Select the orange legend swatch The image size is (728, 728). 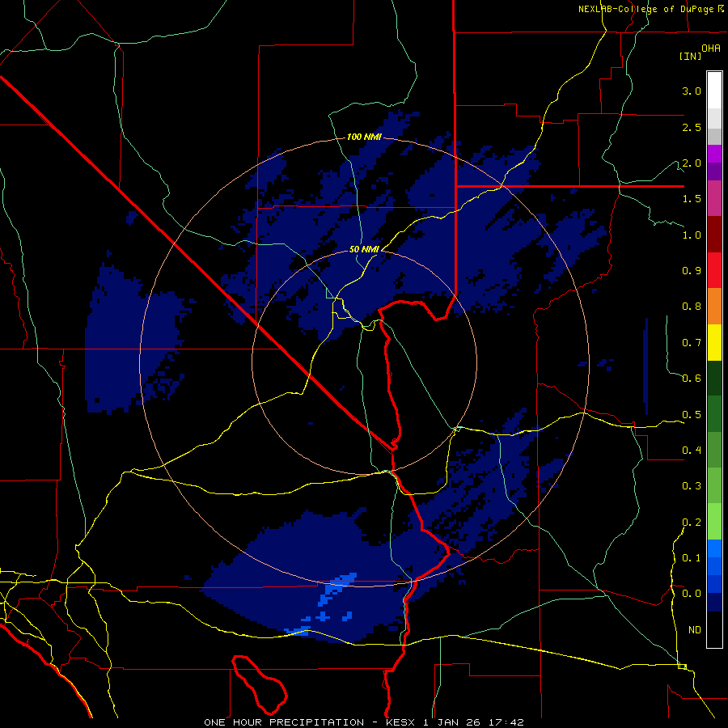point(714,306)
